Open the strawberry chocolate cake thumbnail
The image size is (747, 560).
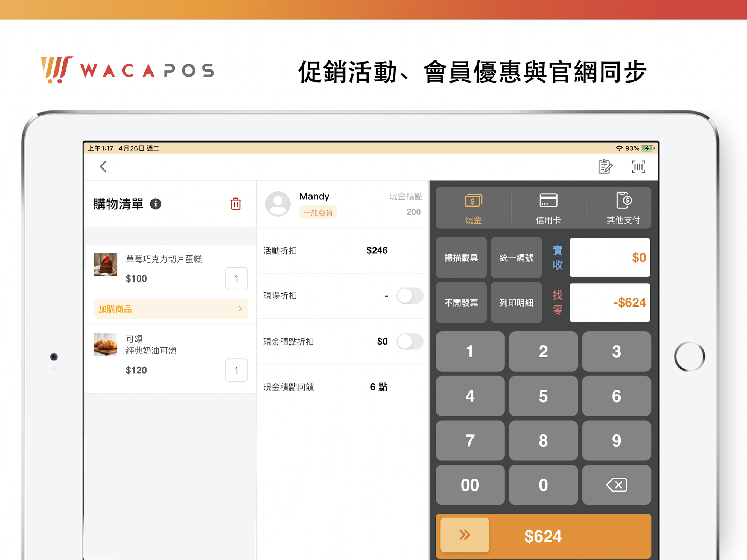(106, 264)
